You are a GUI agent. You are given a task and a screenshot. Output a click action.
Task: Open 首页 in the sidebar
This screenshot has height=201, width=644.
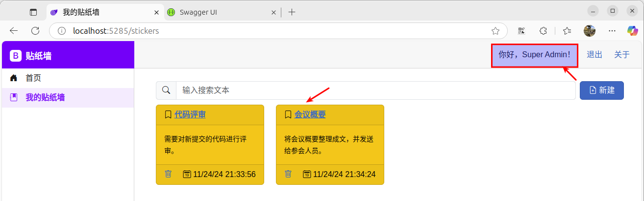[x=68, y=78]
